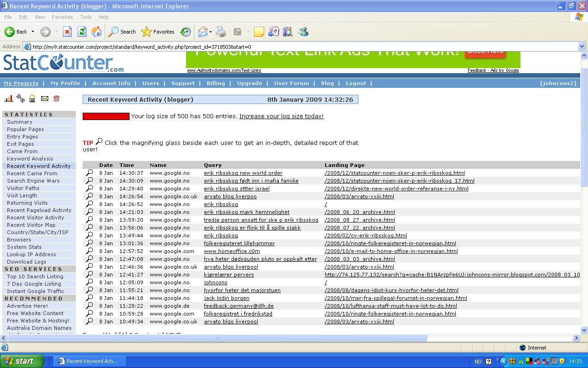The width and height of the screenshot is (588, 368).
Task: Open the View menu
Action: click(x=40, y=17)
